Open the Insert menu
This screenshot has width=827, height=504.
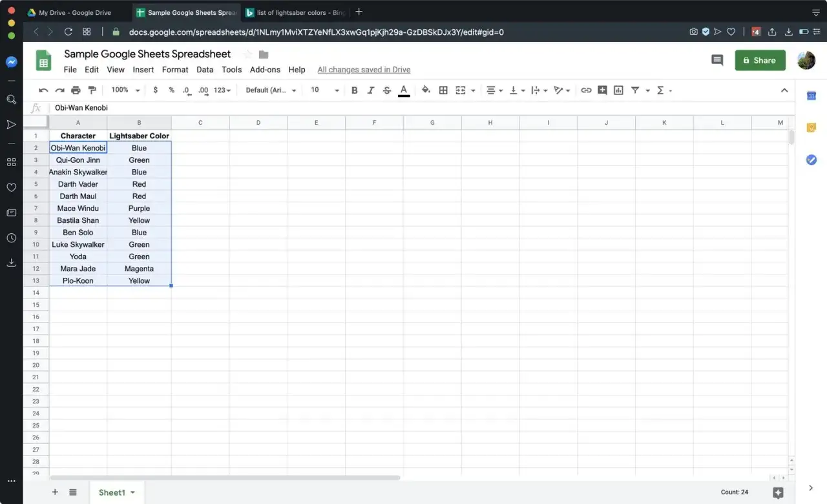coord(143,70)
